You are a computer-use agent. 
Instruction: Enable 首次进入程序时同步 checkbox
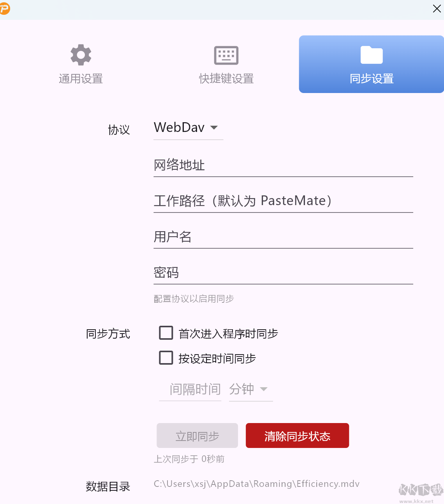pos(166,333)
